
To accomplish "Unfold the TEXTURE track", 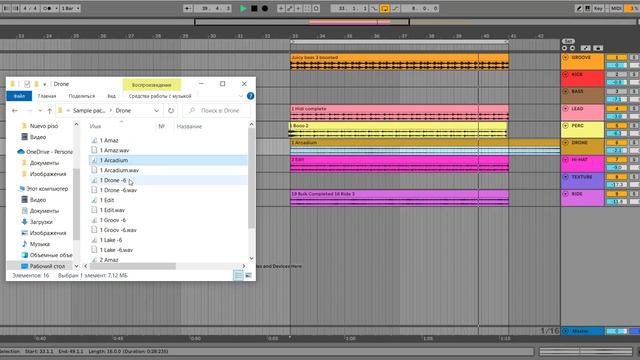I will click(x=566, y=177).
